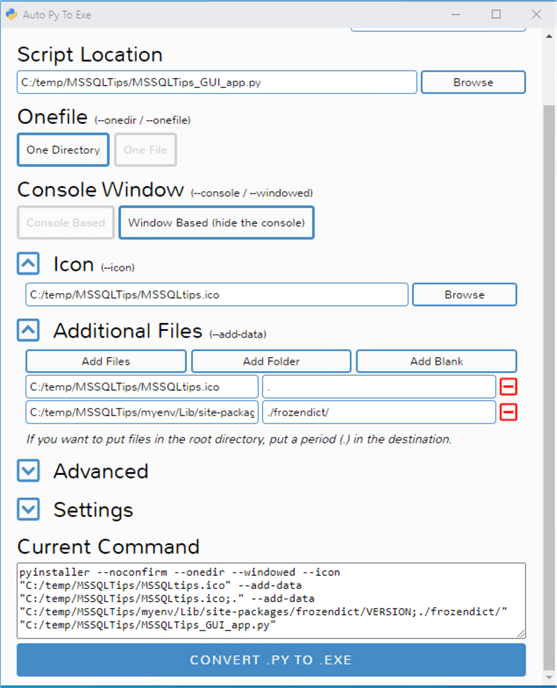Choose Console Based option

(65, 223)
